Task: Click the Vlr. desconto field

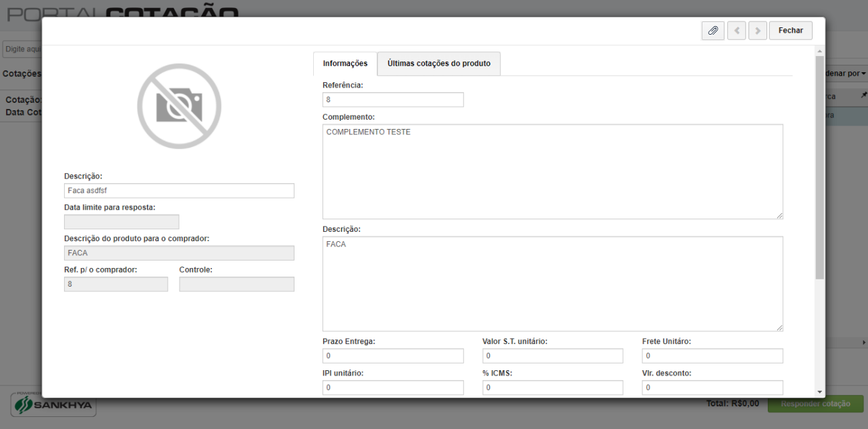Action: click(712, 388)
